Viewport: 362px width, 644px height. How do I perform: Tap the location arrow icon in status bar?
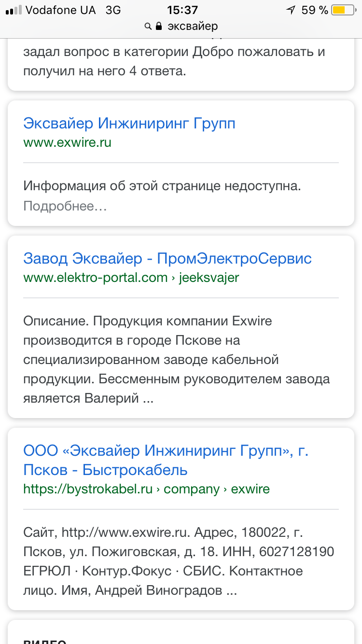(291, 10)
